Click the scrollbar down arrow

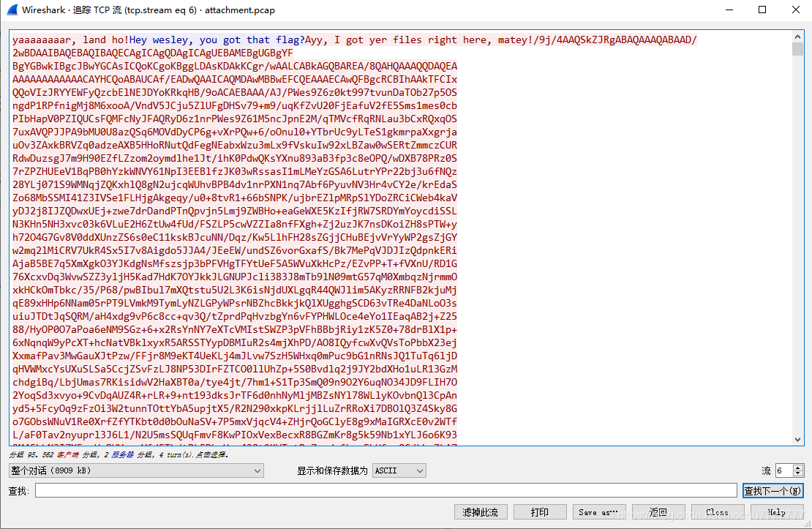coord(797,439)
